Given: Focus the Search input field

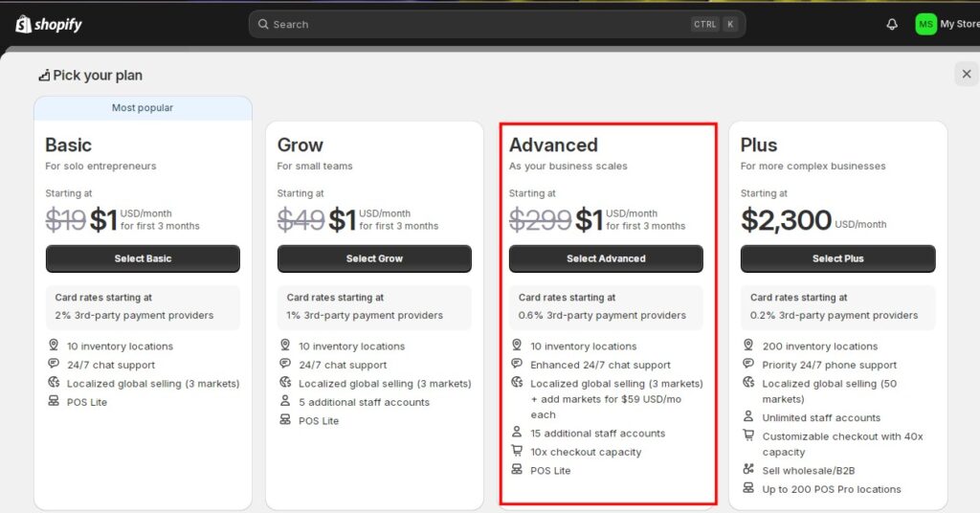Looking at the screenshot, I should 497,24.
